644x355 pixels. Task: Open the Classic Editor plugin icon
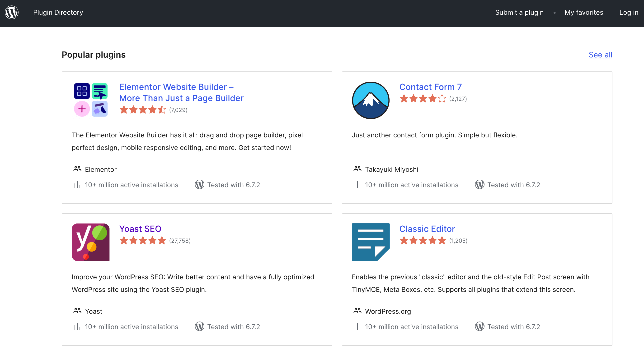[371, 242]
